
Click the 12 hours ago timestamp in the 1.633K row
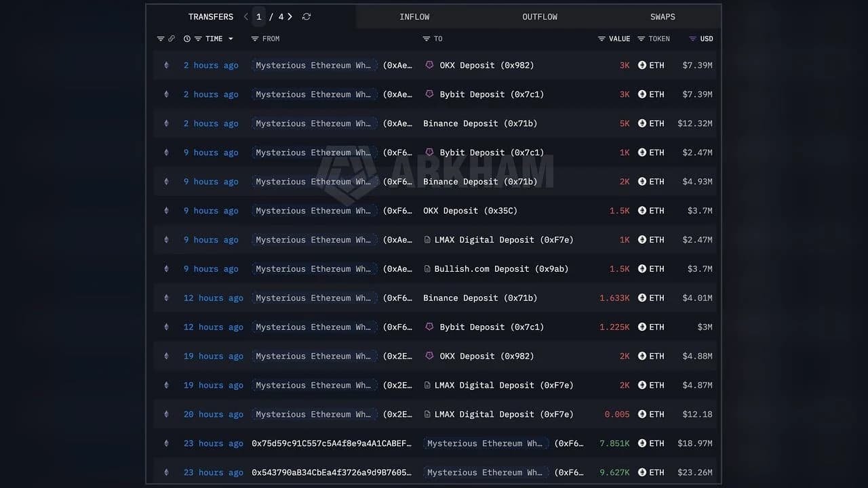(213, 298)
